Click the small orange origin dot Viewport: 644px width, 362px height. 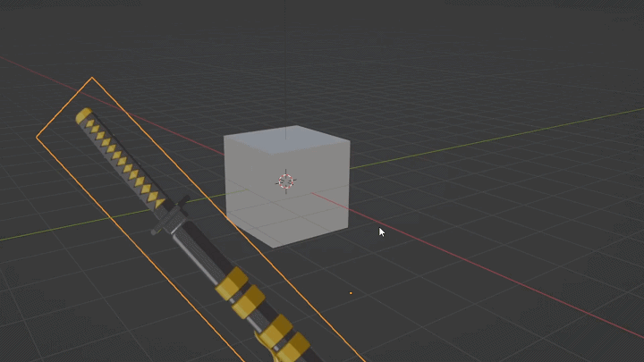[x=351, y=293]
